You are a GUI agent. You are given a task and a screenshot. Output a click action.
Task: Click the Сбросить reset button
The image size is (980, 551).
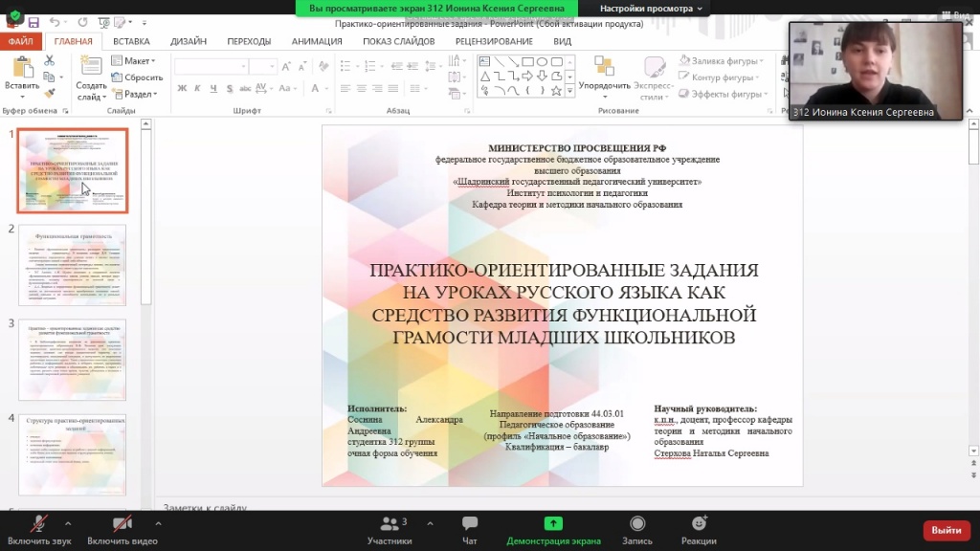(x=138, y=77)
